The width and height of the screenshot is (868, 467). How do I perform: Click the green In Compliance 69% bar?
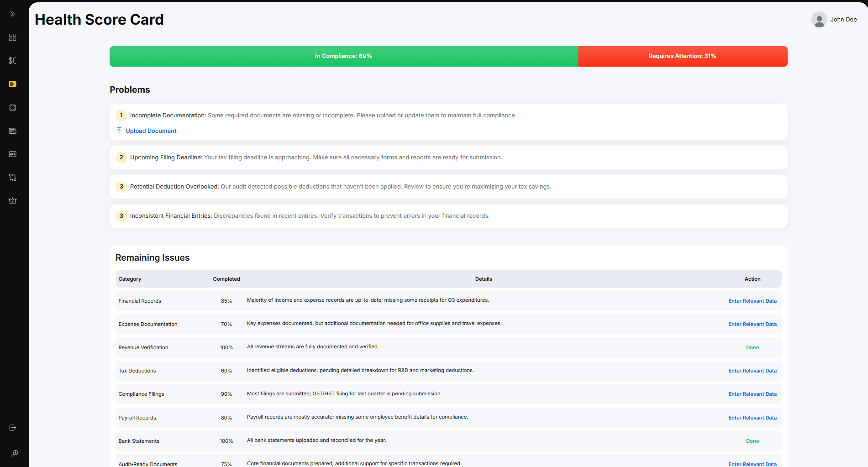coord(343,56)
